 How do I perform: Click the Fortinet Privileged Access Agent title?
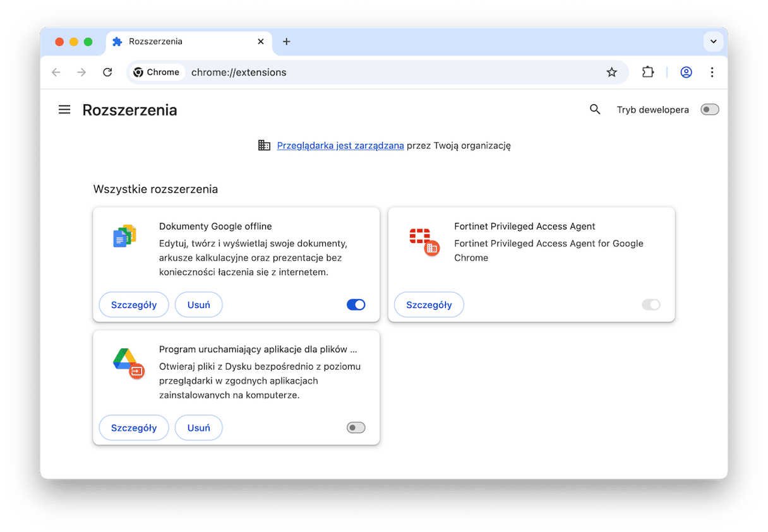[525, 227]
